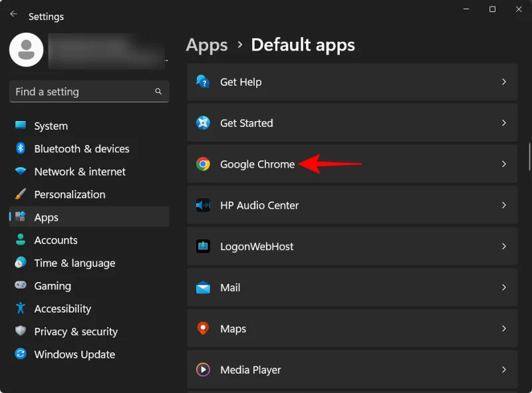
Task: Click the Bluetooth icon in sidebar
Action: [x=21, y=148]
